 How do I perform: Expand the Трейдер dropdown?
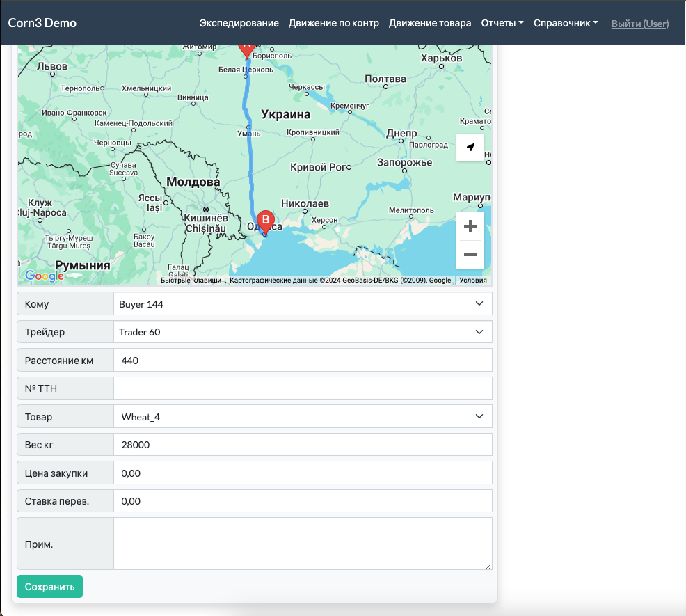(x=302, y=332)
